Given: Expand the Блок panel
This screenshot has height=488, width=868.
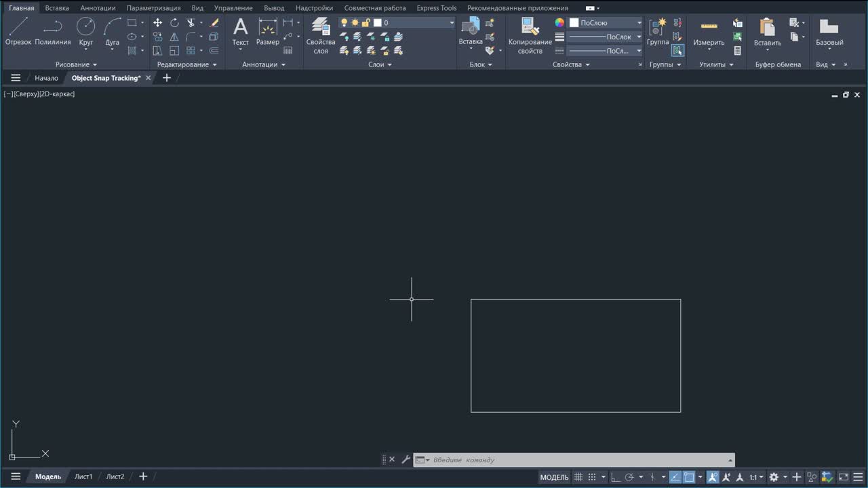Looking at the screenshot, I should 481,64.
